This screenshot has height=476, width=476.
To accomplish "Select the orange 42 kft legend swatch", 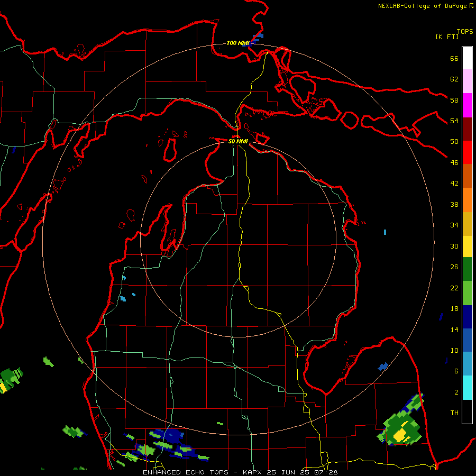I will (467, 200).
